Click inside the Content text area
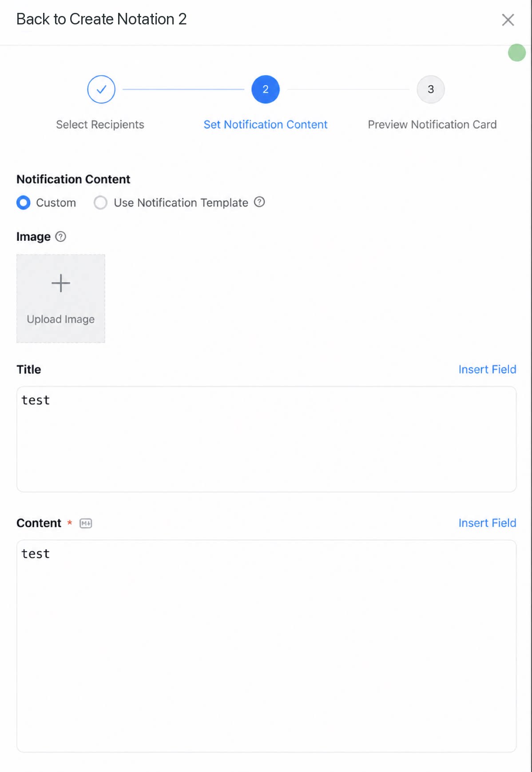The image size is (532, 772). click(266, 646)
